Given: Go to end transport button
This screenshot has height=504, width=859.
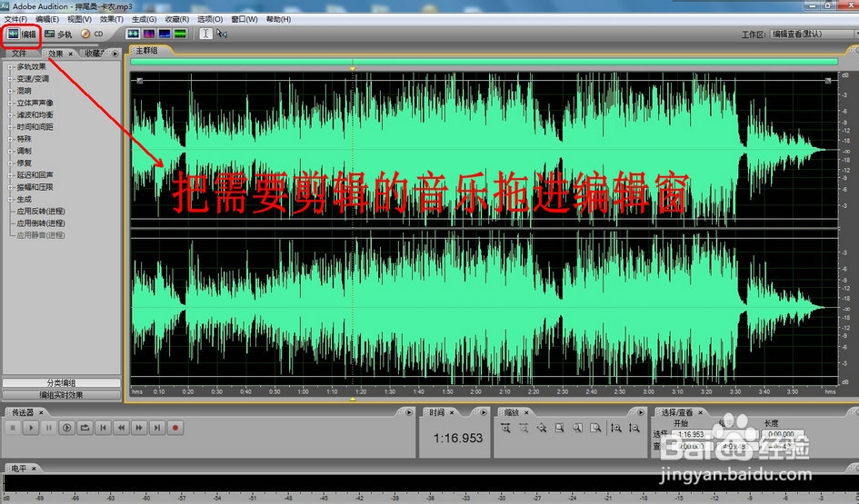Looking at the screenshot, I should tap(157, 428).
